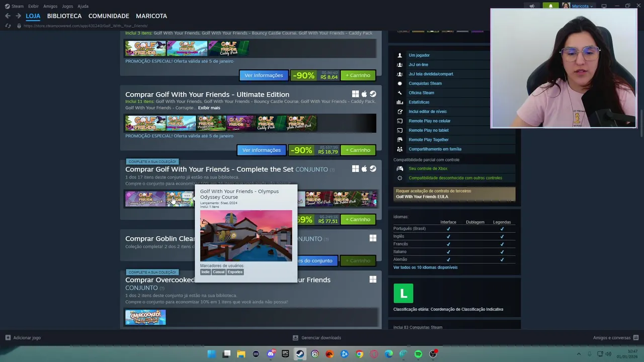Click the store URL address text
Image resolution: width=644 pixels, height=362 pixels.
click(86, 26)
